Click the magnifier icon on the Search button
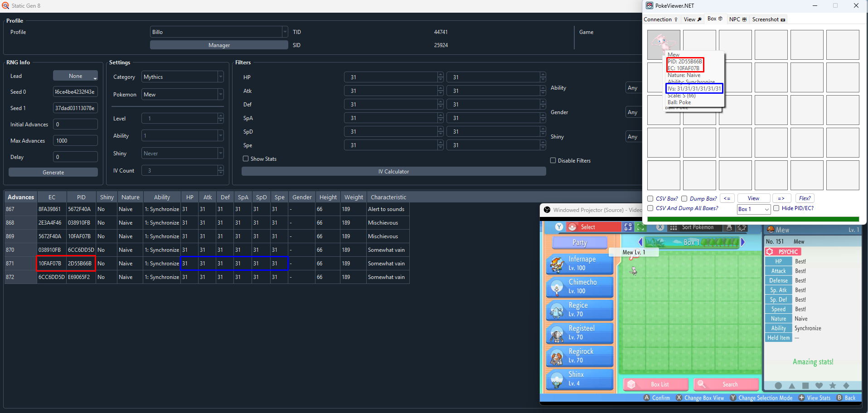The image size is (868, 413). click(x=701, y=384)
